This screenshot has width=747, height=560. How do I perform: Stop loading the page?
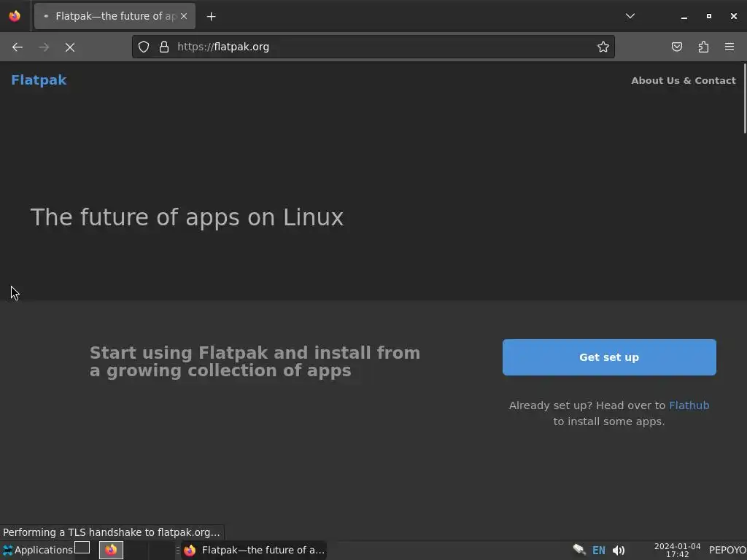tap(70, 47)
